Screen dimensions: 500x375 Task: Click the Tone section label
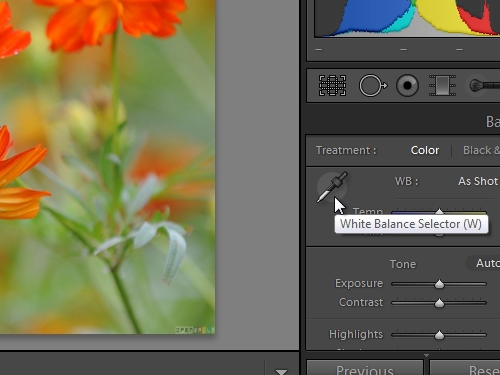(403, 264)
